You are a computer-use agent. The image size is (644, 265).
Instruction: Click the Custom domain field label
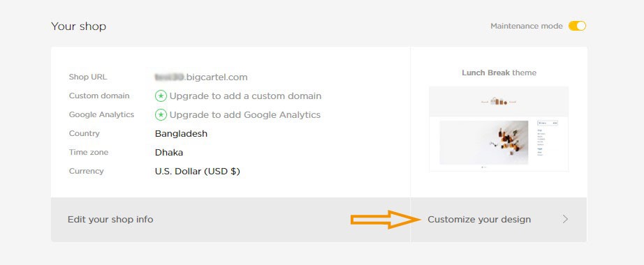pyautogui.click(x=99, y=96)
